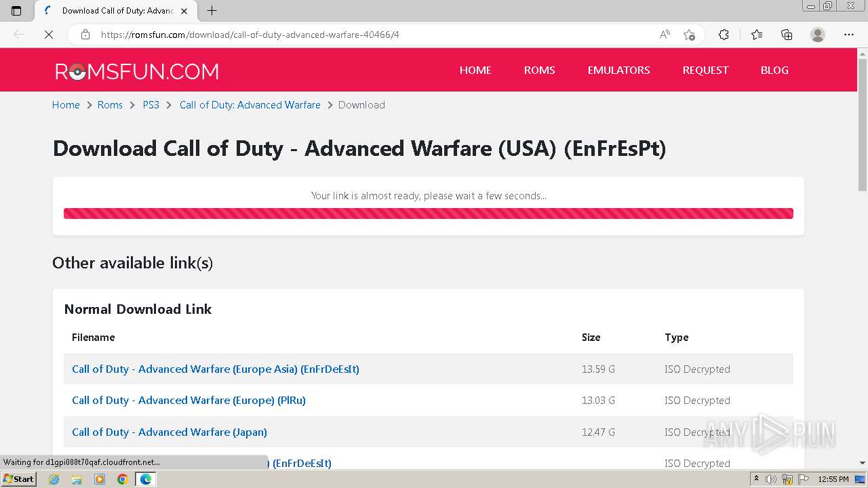This screenshot has width=868, height=488.
Task: Open the Favorites list
Action: (757, 35)
